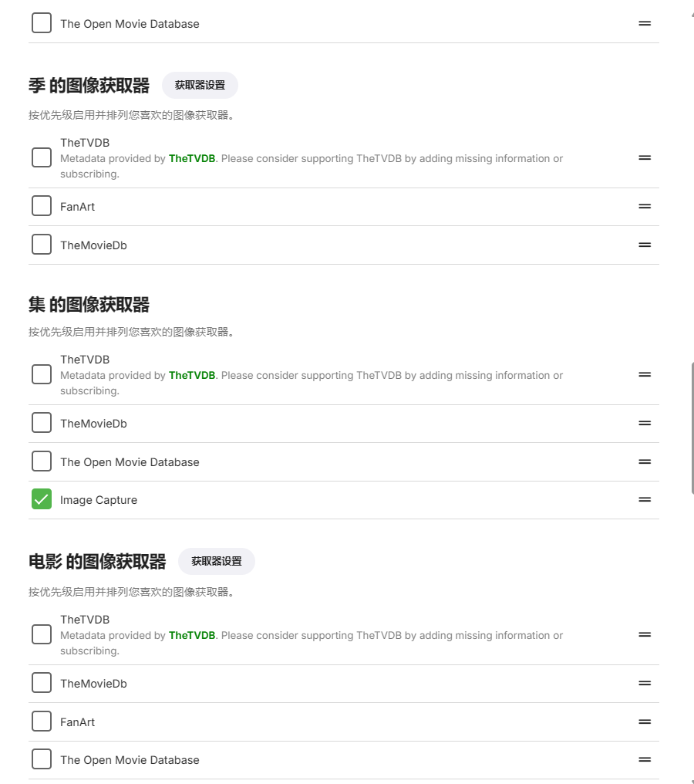Viewport: 694px width, 784px height.
Task: Click FanArt drag handle in 季 section
Action: point(645,206)
